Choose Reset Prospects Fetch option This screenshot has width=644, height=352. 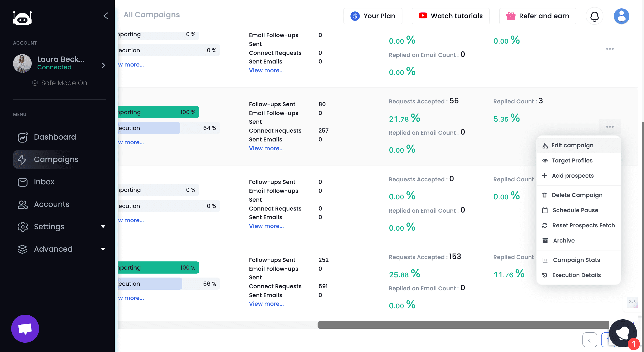tap(578, 225)
